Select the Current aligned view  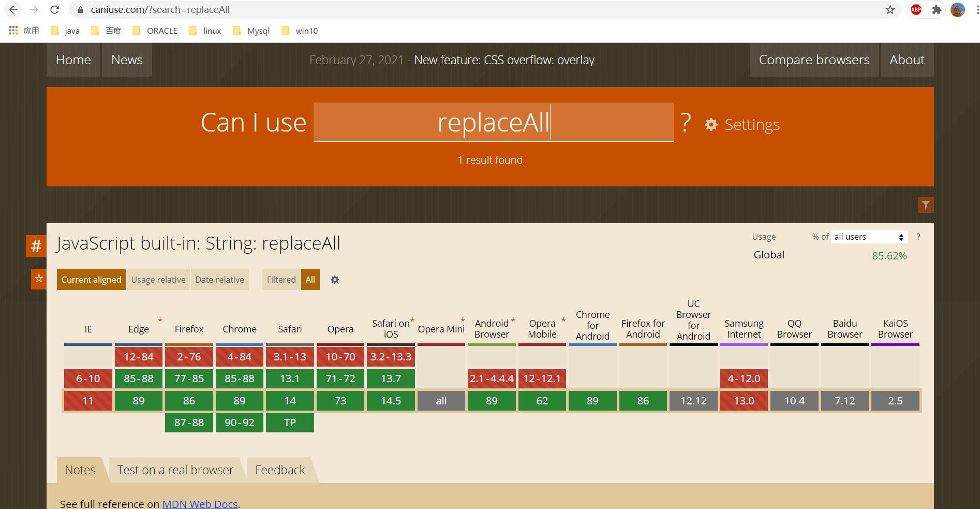click(91, 280)
